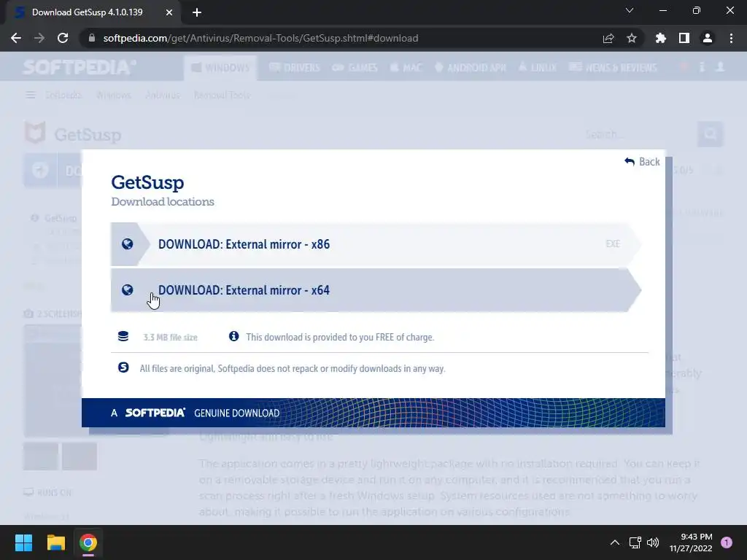Open the Softpedia News & Reviews section
This screenshot has width=747, height=560.
613,68
